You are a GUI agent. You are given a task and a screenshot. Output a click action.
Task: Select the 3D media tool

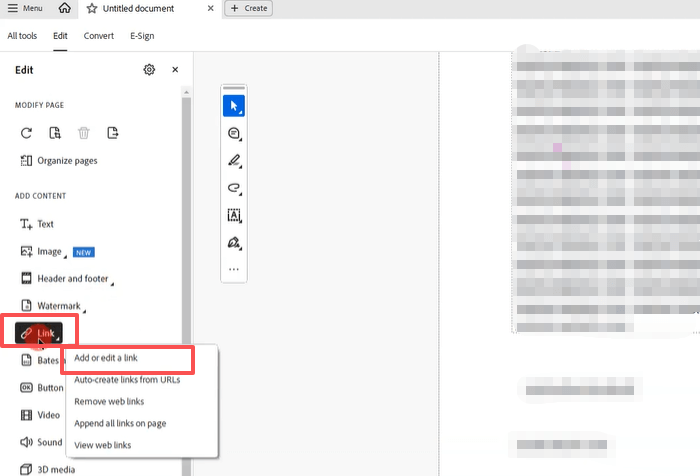(47, 470)
